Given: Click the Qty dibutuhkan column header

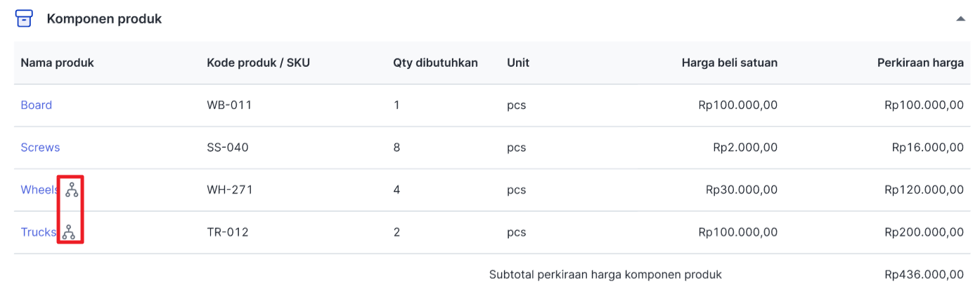Looking at the screenshot, I should tap(435, 63).
